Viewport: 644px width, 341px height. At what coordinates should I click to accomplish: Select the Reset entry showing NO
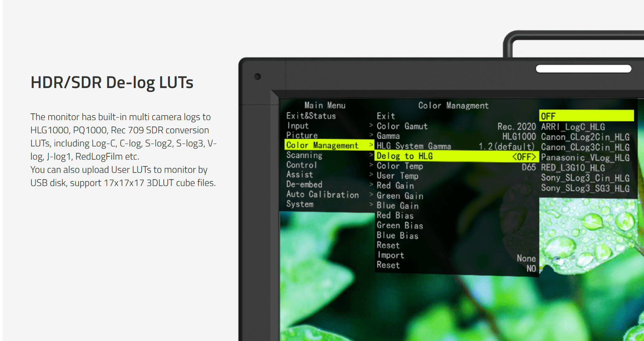[x=388, y=265]
